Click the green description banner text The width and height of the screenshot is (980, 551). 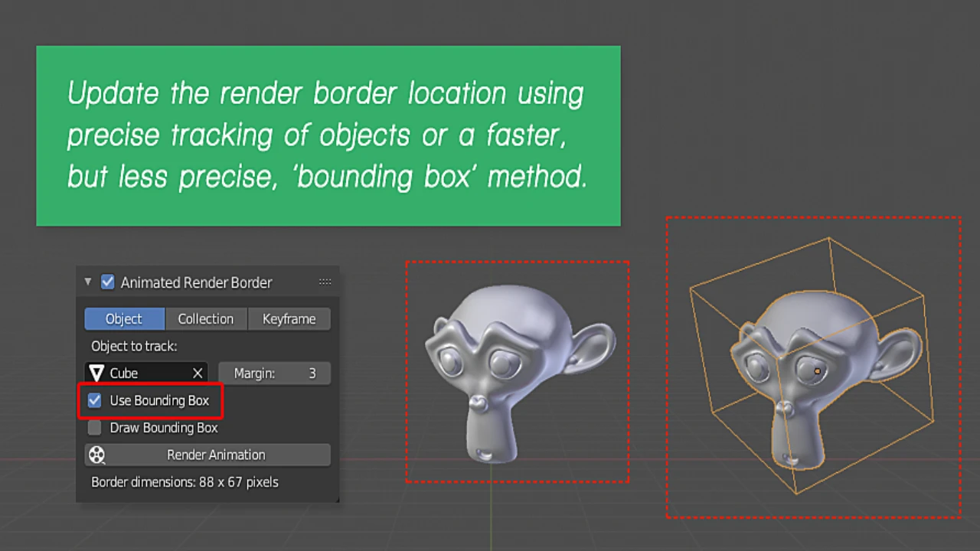point(328,135)
